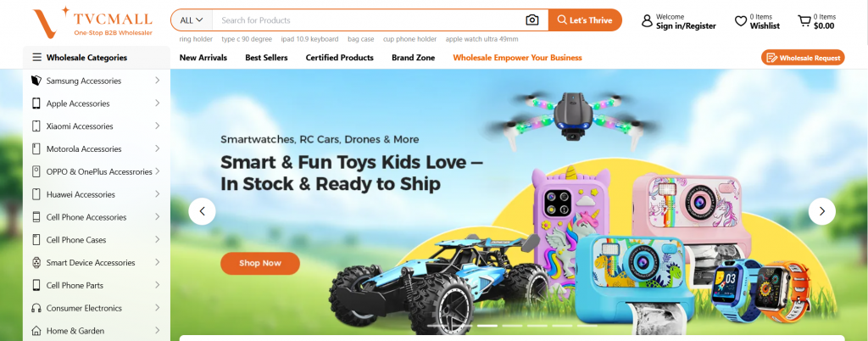This screenshot has width=868, height=341.
Task: Select the Consumer Electronics headphones icon
Action: [36, 308]
